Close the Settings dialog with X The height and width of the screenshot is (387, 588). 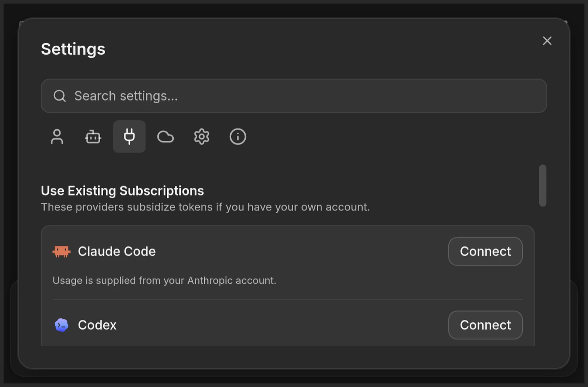[547, 41]
